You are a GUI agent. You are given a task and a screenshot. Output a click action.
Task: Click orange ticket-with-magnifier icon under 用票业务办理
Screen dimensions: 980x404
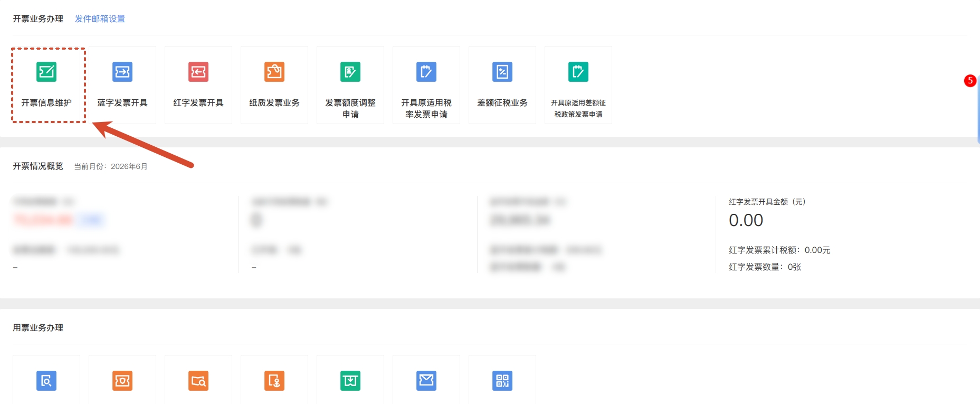[198, 381]
